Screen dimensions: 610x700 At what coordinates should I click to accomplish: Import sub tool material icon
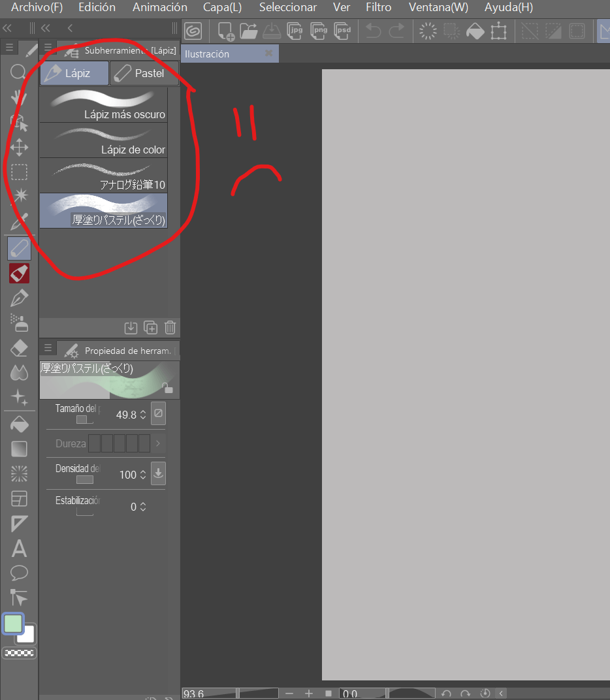[131, 328]
